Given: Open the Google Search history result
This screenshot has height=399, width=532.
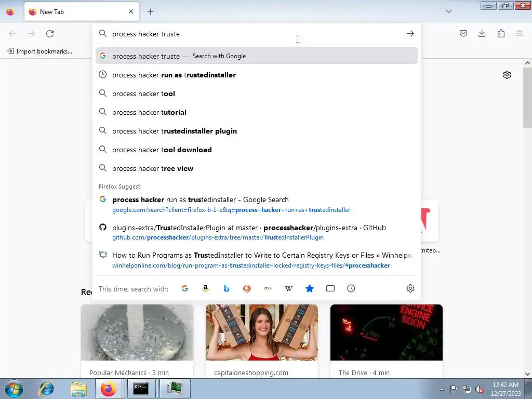Looking at the screenshot, I should 257,205.
